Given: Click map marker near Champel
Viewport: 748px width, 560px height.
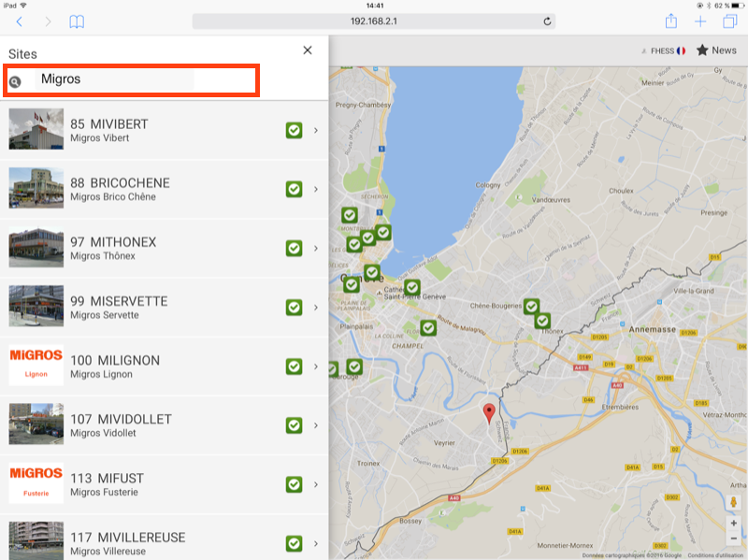Looking at the screenshot, I should point(428,328).
